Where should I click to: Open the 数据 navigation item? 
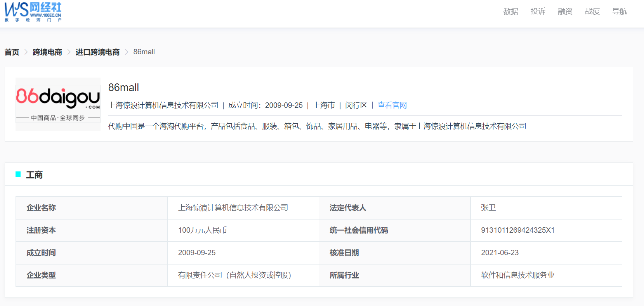(x=511, y=12)
